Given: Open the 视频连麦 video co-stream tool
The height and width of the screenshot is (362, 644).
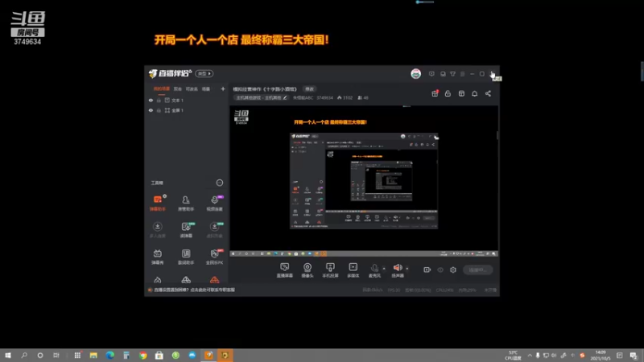Looking at the screenshot, I should click(214, 203).
